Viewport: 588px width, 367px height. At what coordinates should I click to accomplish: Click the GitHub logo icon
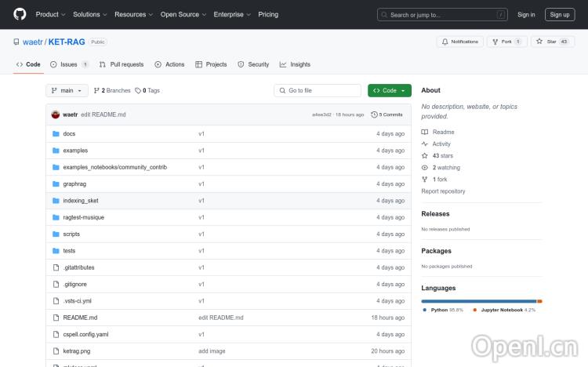point(20,14)
